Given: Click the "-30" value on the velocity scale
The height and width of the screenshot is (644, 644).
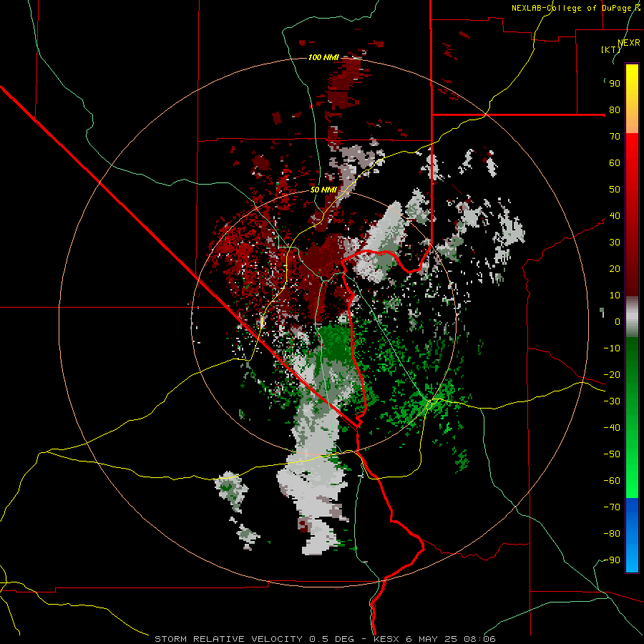Looking at the screenshot, I should click(x=612, y=401).
